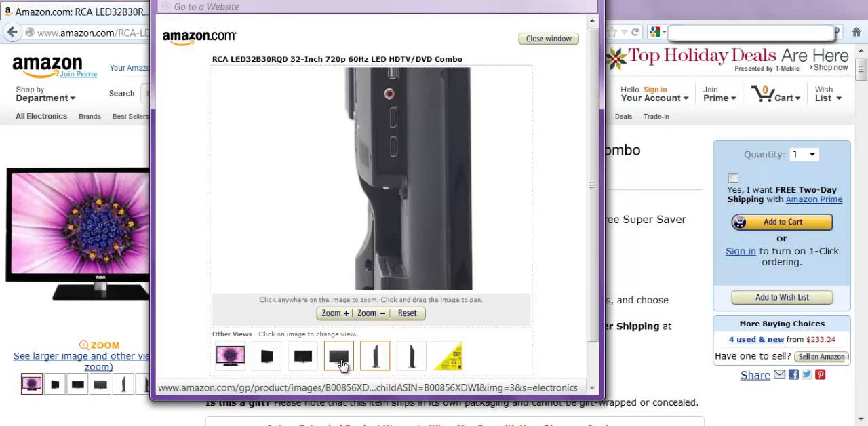Click scroll-down arrow of popup scrollbar

[x=592, y=387]
